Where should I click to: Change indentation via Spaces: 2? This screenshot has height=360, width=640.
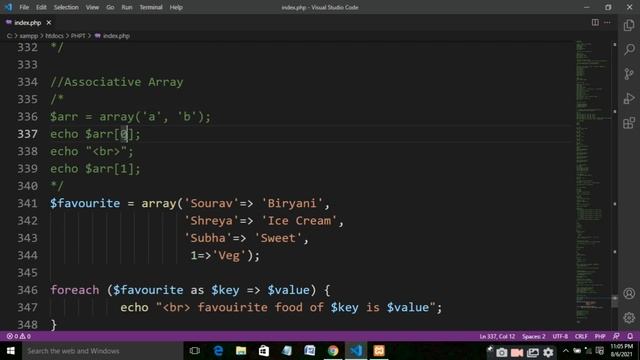pos(533,336)
